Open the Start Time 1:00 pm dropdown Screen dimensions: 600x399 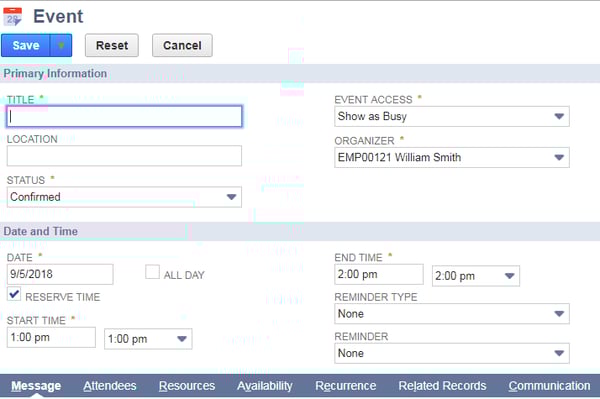pyautogui.click(x=148, y=339)
